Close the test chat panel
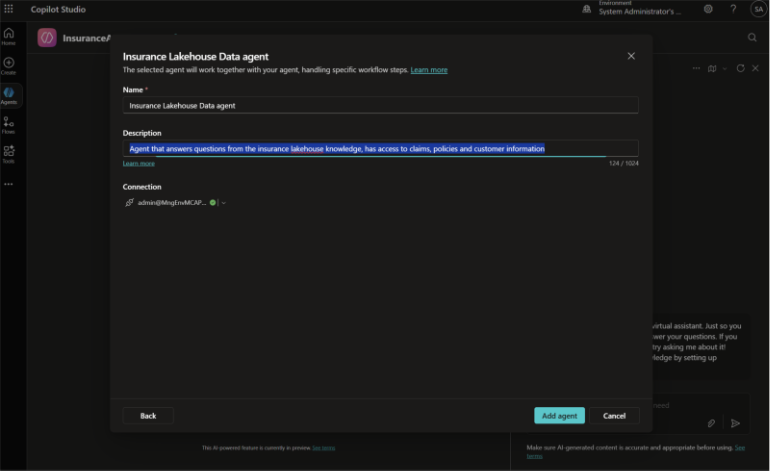Image resolution: width=771 pixels, height=471 pixels. coord(755,68)
